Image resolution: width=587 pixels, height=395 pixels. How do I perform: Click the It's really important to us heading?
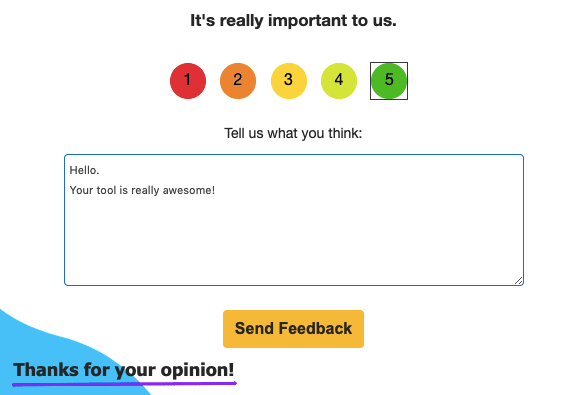click(294, 20)
